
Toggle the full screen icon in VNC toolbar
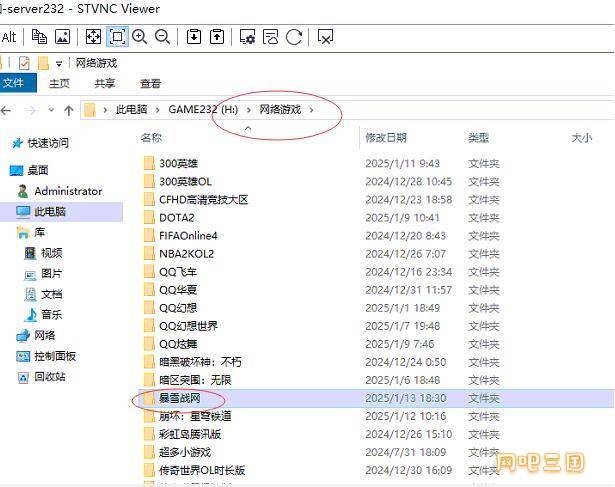(117, 37)
